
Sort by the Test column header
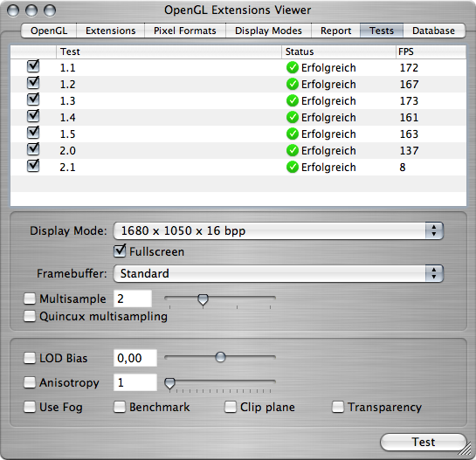169,51
